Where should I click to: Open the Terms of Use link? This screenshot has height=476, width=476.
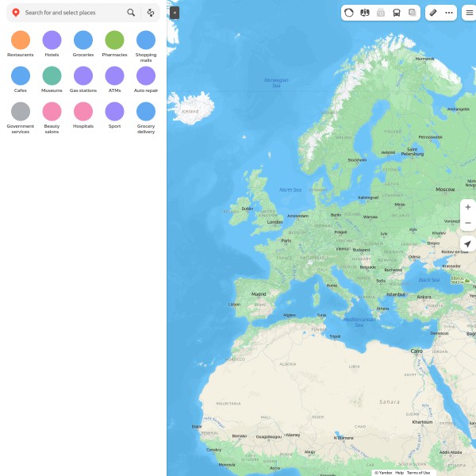point(418,473)
